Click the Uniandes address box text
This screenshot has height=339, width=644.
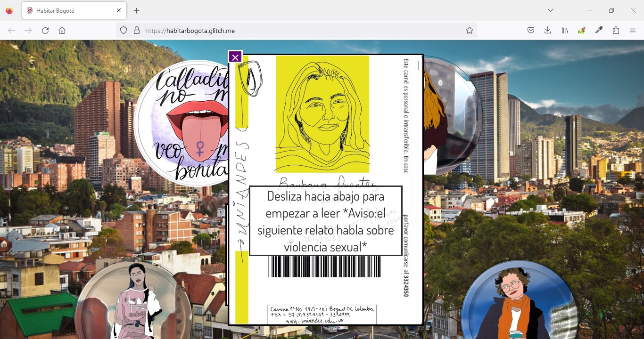pos(322,315)
